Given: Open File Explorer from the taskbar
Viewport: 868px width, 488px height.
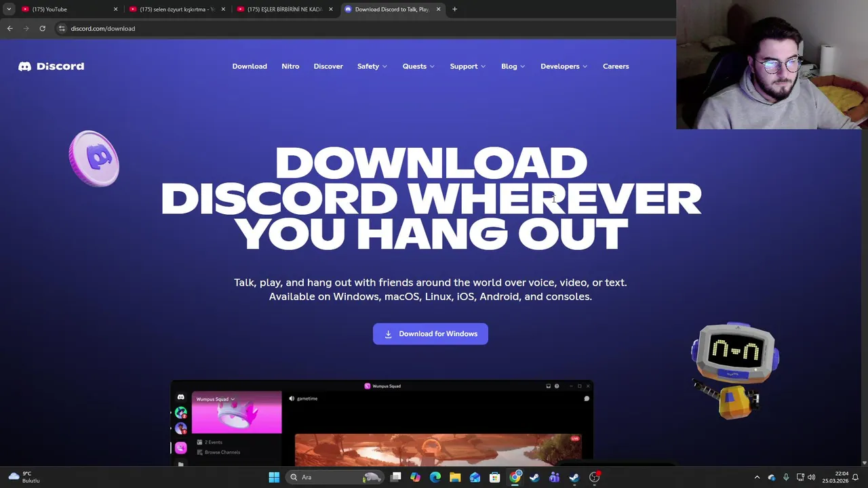Looking at the screenshot, I should (455, 477).
